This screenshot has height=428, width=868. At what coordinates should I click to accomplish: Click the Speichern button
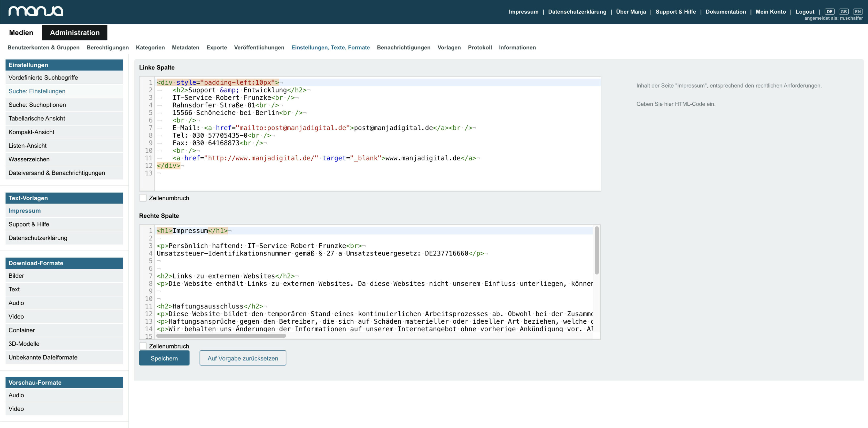coord(164,358)
